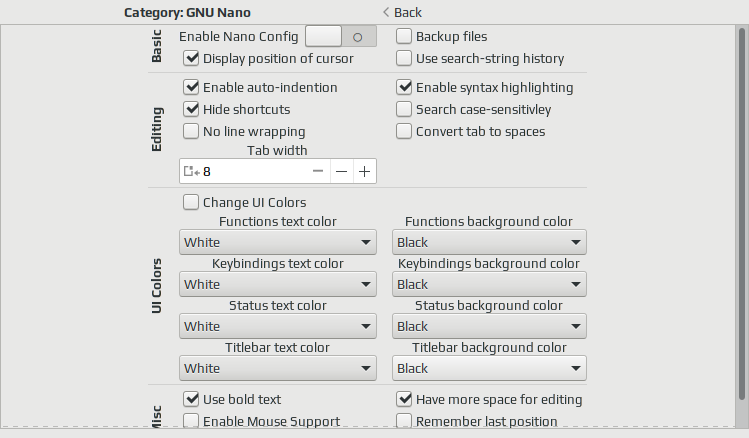Check Remember last position
The width and height of the screenshot is (749, 438).
click(404, 420)
